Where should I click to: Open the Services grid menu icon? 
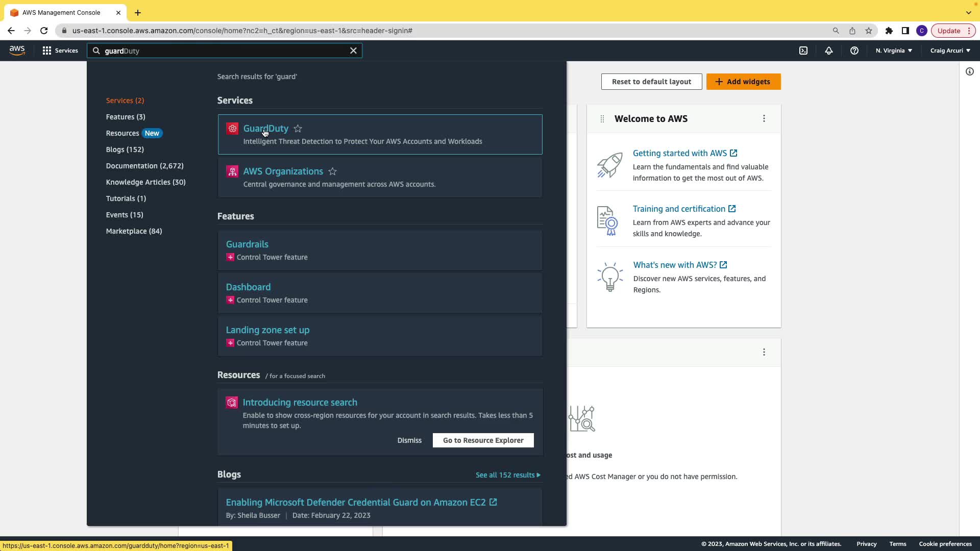tap(47, 51)
